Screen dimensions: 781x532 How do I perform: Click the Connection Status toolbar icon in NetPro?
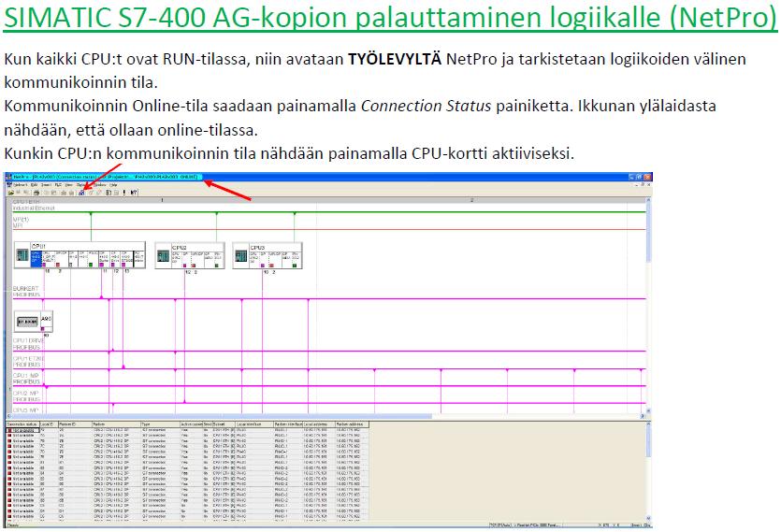click(81, 193)
